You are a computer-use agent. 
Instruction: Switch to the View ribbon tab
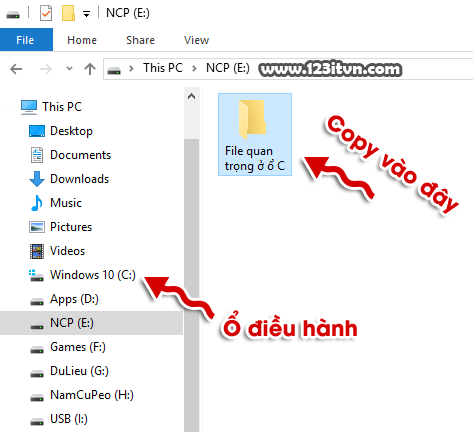(x=196, y=40)
